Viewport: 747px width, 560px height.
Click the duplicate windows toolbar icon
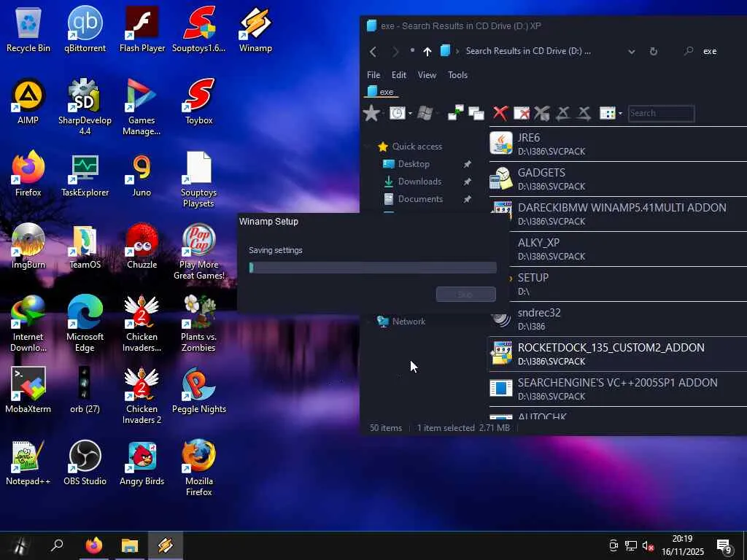[476, 113]
